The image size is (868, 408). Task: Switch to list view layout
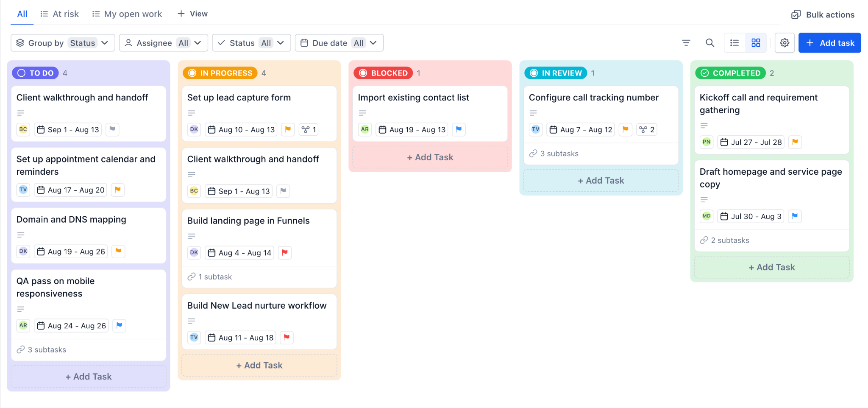734,43
